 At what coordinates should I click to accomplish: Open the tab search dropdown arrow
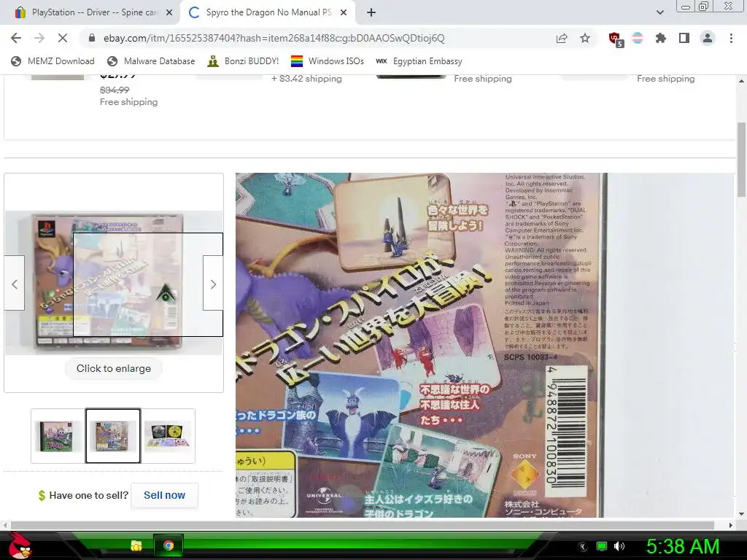659,12
